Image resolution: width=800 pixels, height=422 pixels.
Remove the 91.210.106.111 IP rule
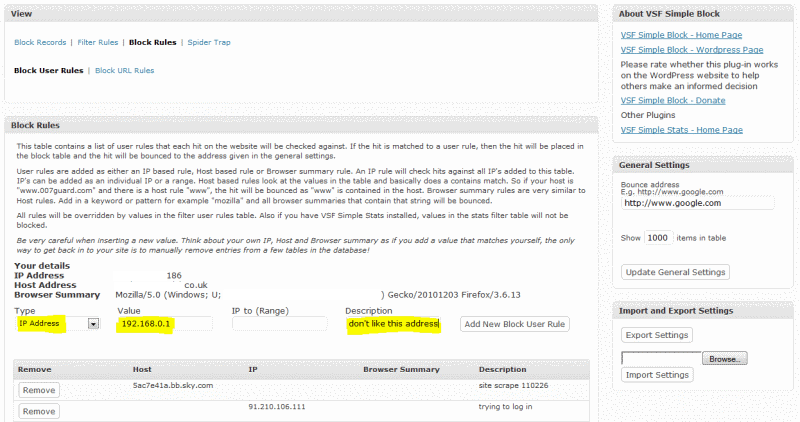click(x=39, y=411)
